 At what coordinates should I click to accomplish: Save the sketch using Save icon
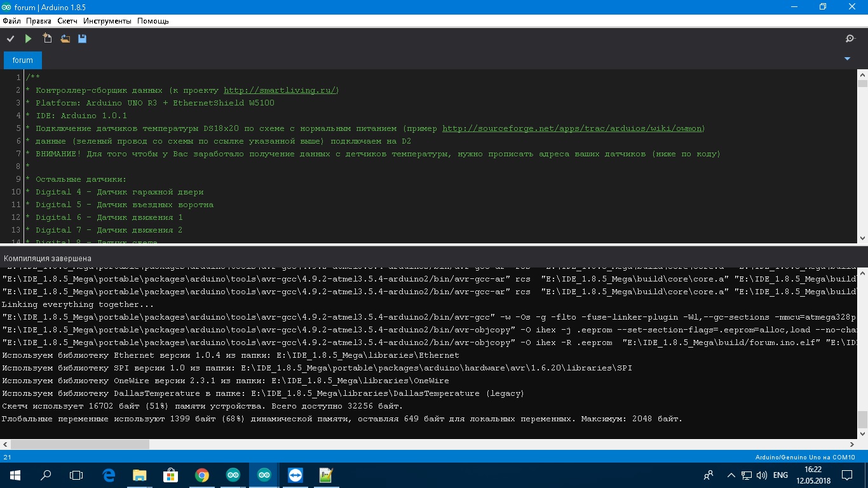coord(82,39)
